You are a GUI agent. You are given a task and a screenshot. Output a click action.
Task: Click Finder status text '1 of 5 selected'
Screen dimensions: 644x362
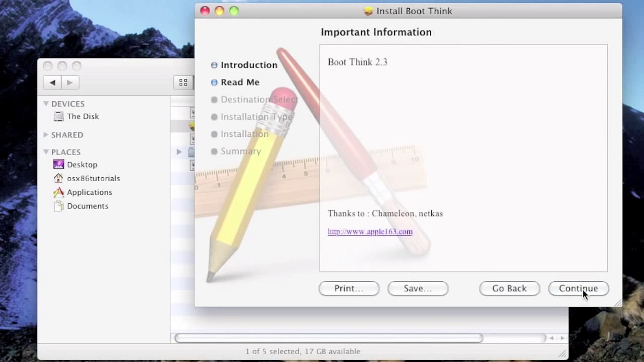(272, 351)
